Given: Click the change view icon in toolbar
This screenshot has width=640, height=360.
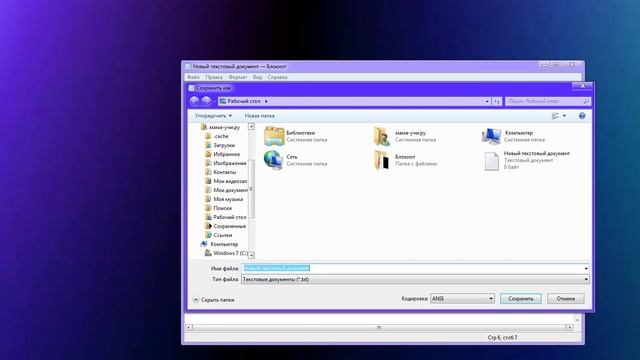Looking at the screenshot, I should point(555,116).
